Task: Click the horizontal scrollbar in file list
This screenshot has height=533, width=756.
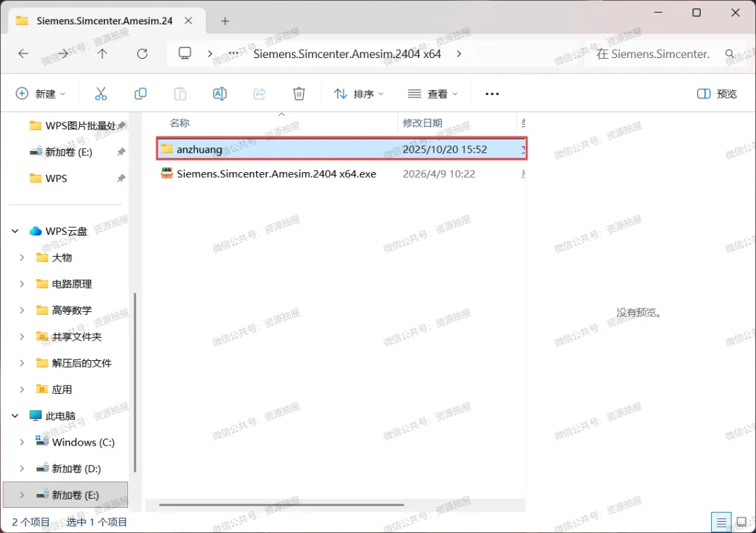Action: coord(281,504)
